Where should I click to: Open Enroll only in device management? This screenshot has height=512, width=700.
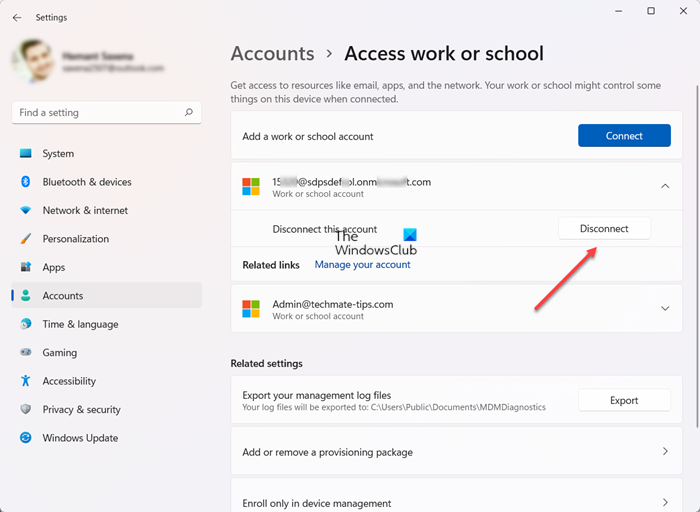click(x=456, y=495)
